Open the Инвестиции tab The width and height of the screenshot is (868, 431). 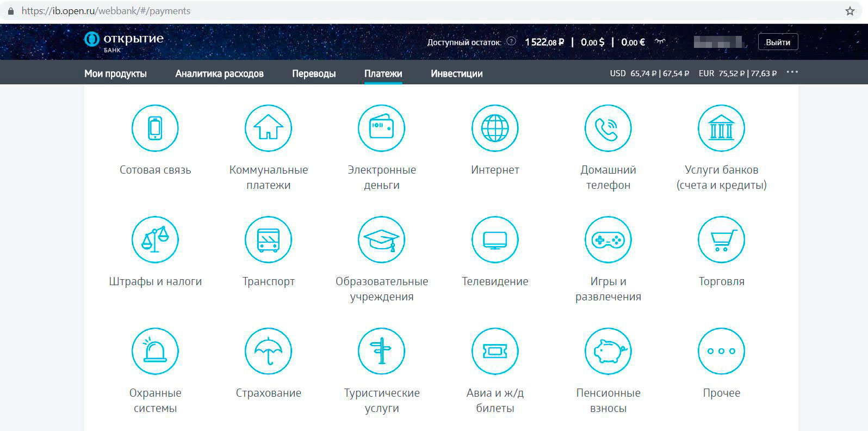(457, 73)
